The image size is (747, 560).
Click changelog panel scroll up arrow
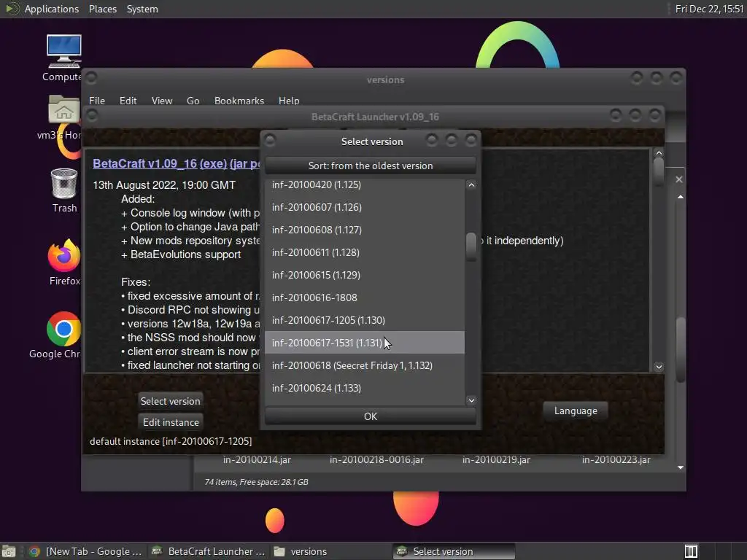(x=659, y=153)
